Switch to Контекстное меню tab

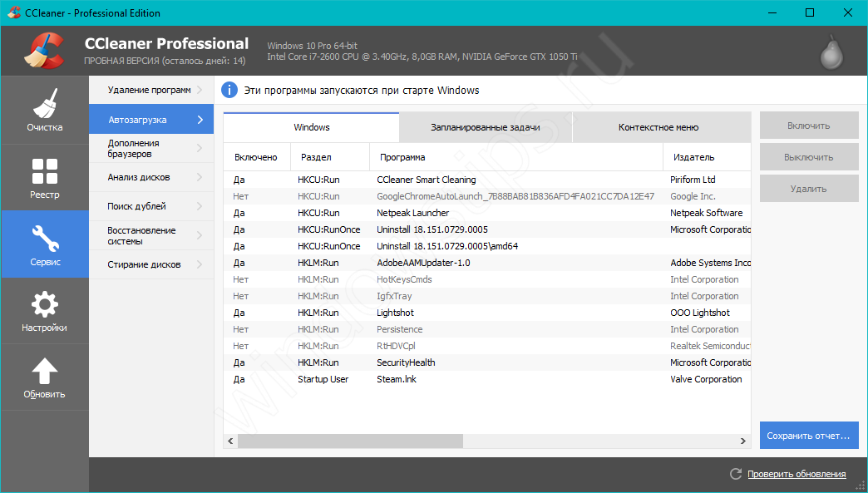click(x=658, y=127)
